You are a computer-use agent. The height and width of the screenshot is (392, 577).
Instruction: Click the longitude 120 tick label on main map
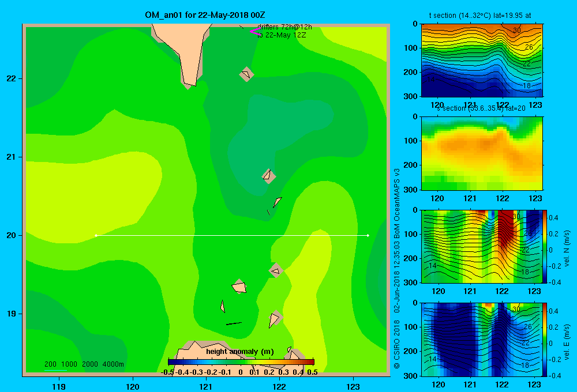[x=133, y=386]
